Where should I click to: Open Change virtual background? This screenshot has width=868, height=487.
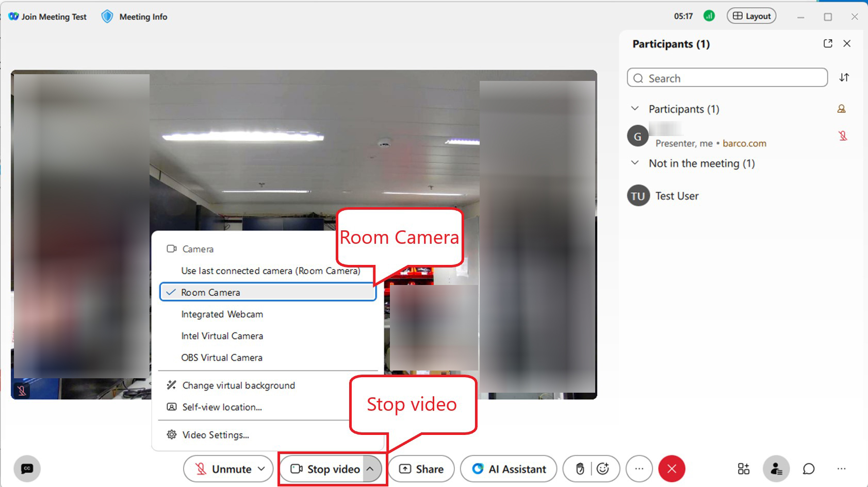click(238, 385)
